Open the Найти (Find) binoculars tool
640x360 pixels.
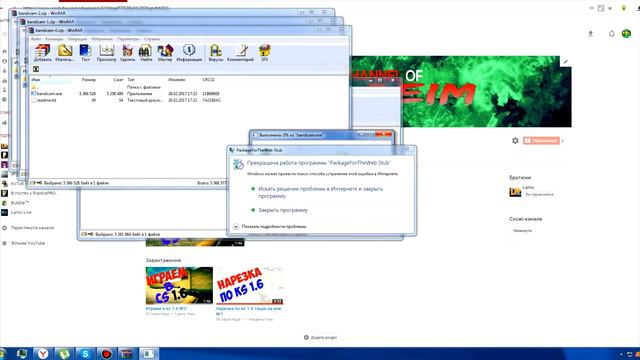pyautogui.click(x=146, y=53)
